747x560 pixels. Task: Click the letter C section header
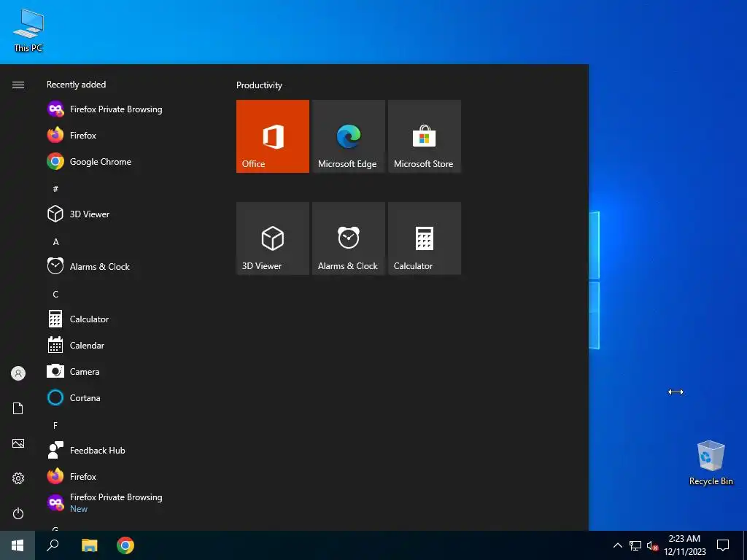55,294
